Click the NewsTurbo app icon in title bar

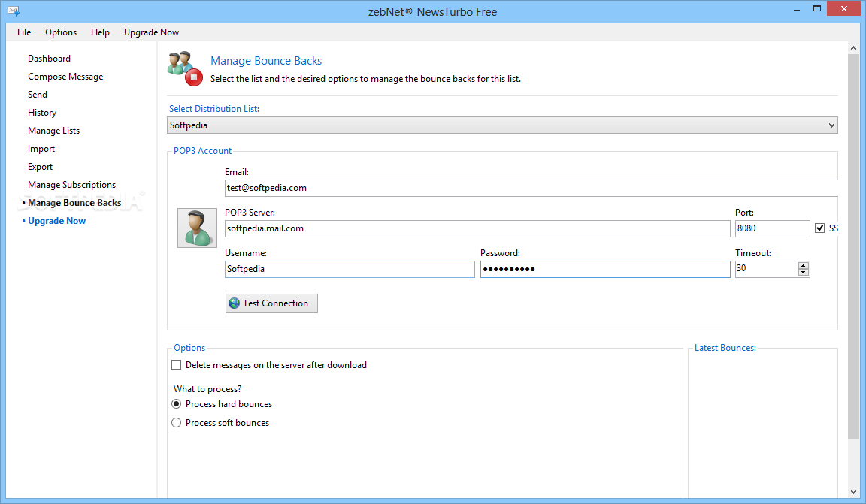pos(14,11)
